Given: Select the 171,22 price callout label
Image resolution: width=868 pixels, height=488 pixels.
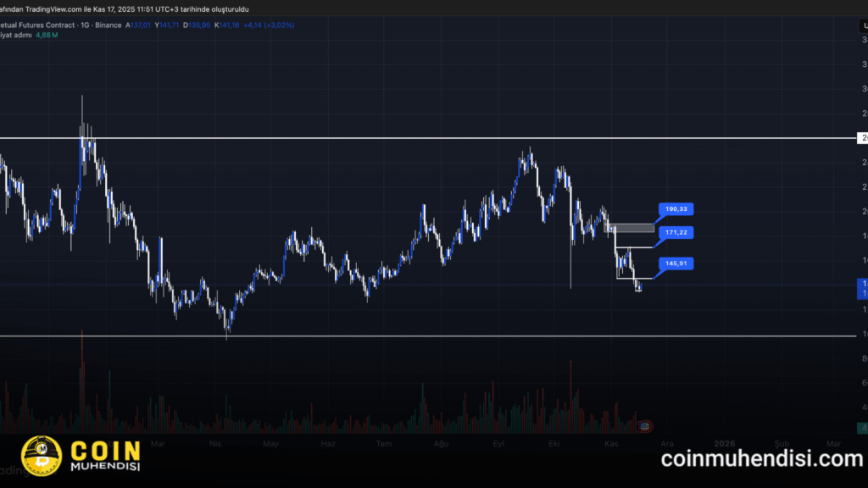Looking at the screenshot, I should pos(676,232).
